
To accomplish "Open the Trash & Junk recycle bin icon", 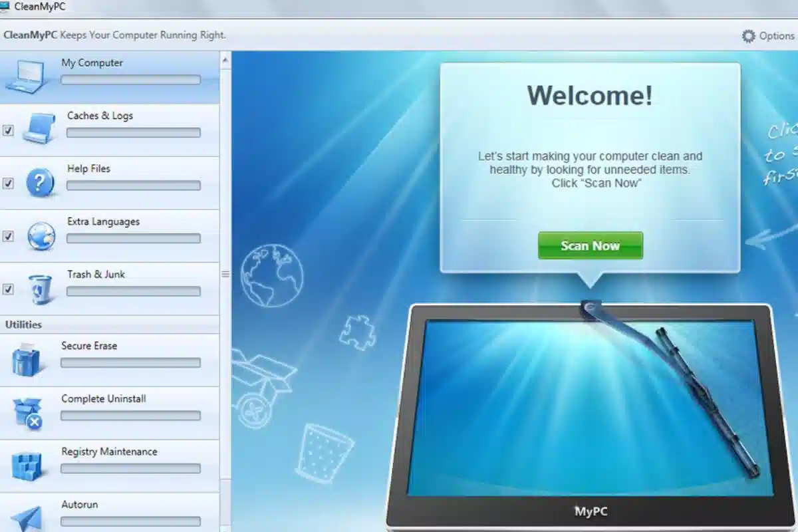I will 41,289.
